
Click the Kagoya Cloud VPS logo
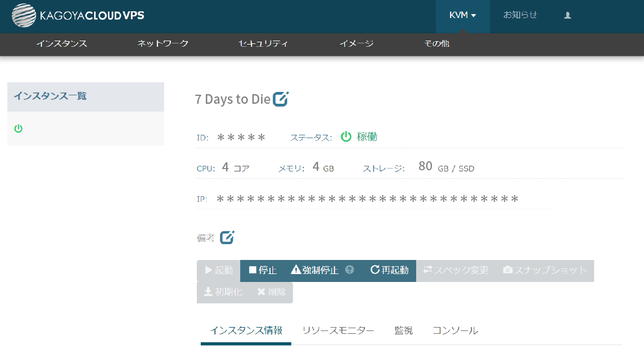click(x=78, y=16)
